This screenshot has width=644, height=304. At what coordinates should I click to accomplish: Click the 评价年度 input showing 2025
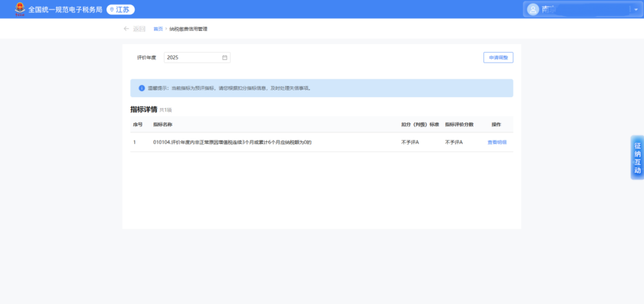pyautogui.click(x=192, y=58)
